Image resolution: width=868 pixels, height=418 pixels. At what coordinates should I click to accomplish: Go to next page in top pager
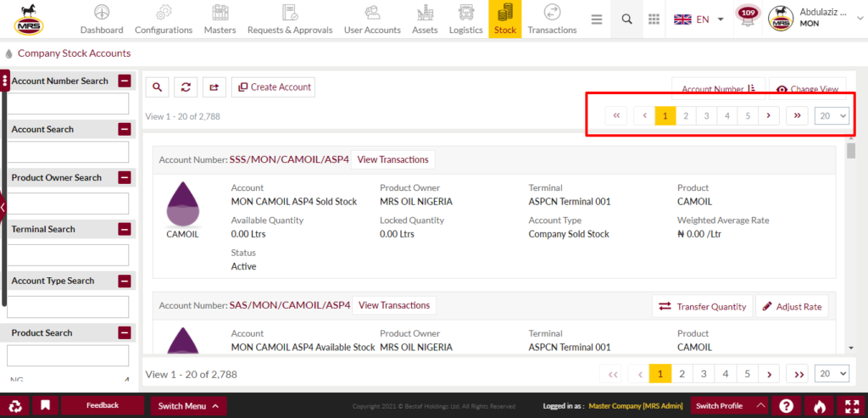[x=768, y=115]
